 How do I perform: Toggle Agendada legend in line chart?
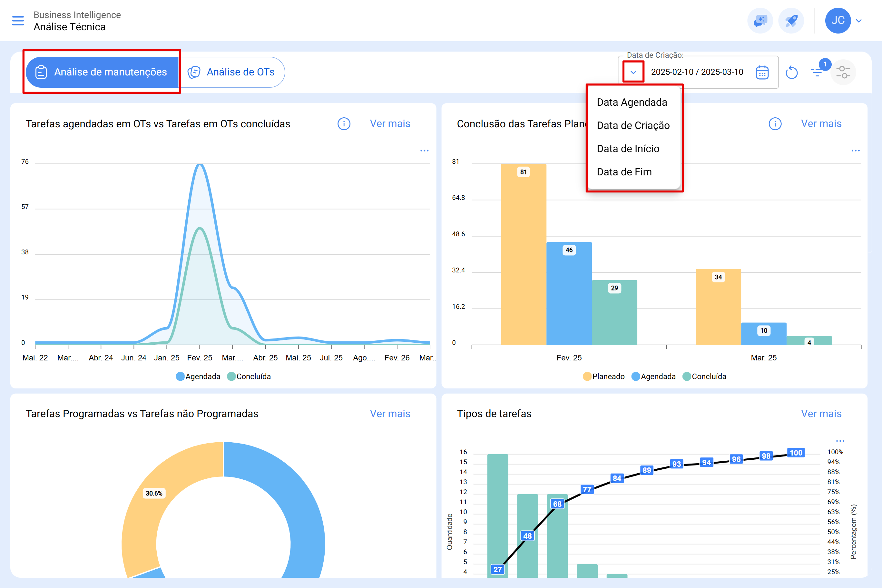tap(198, 377)
